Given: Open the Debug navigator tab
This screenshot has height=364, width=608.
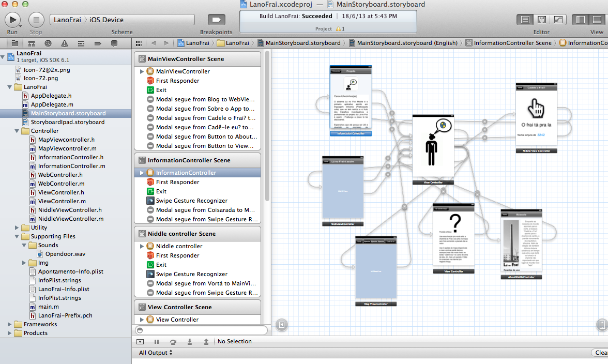Looking at the screenshot, I should click(x=81, y=43).
